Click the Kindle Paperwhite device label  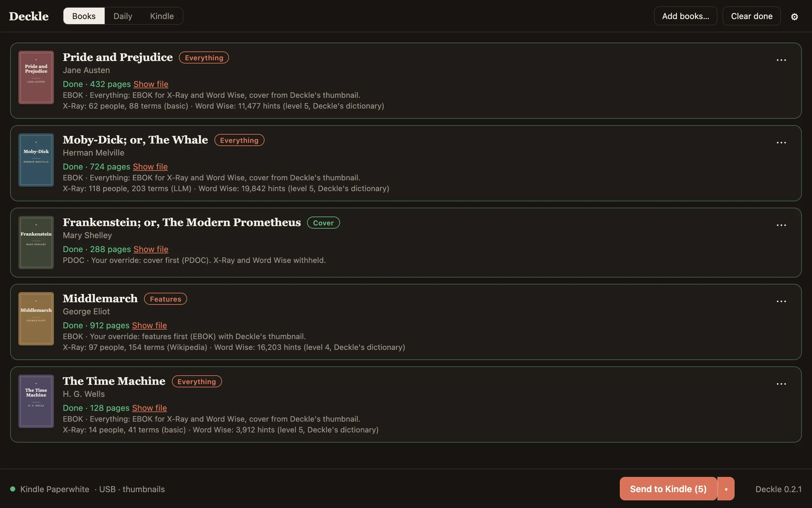tap(55, 489)
